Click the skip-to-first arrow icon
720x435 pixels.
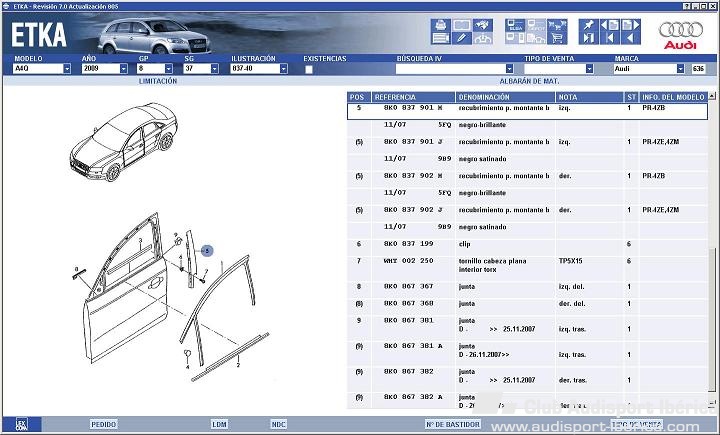(610, 38)
